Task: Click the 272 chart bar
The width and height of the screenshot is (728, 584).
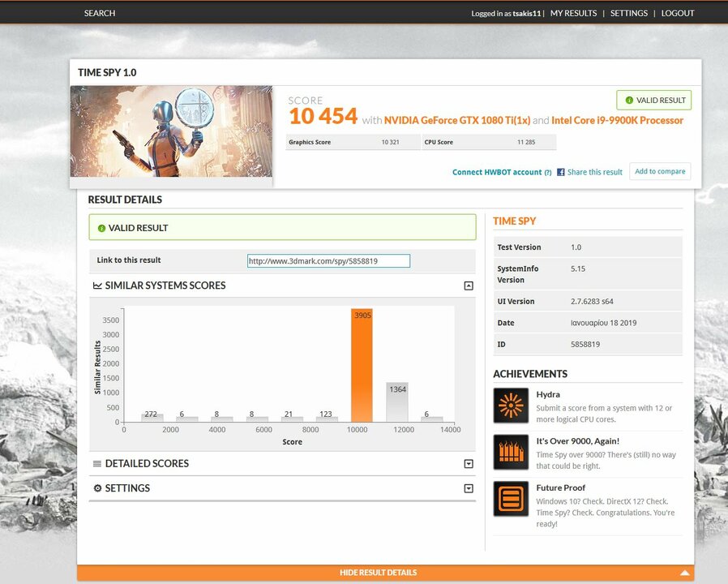Action: point(152,417)
